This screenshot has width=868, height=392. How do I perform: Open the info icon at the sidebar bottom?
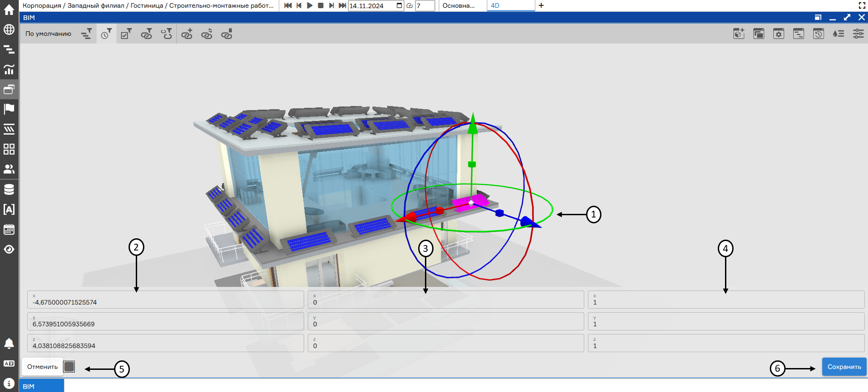9,383
